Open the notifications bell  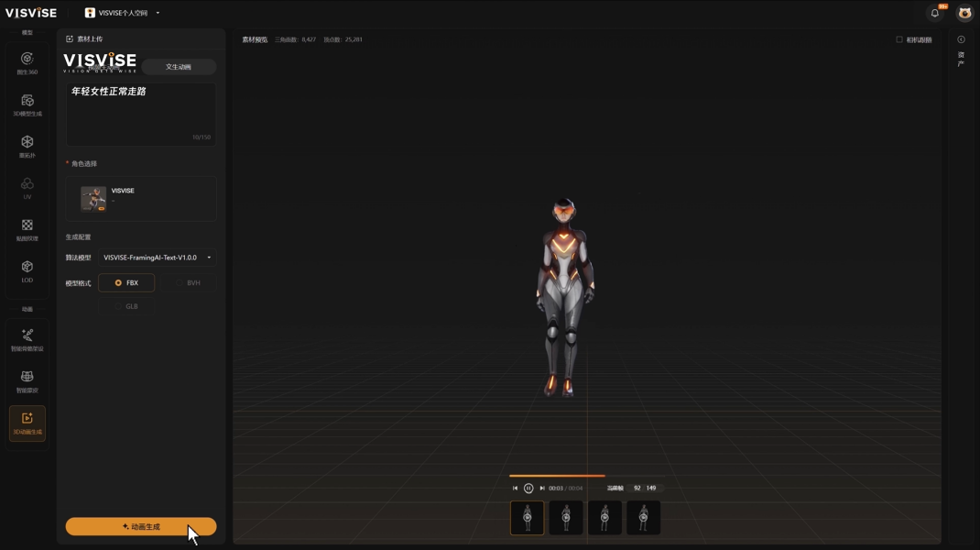935,13
